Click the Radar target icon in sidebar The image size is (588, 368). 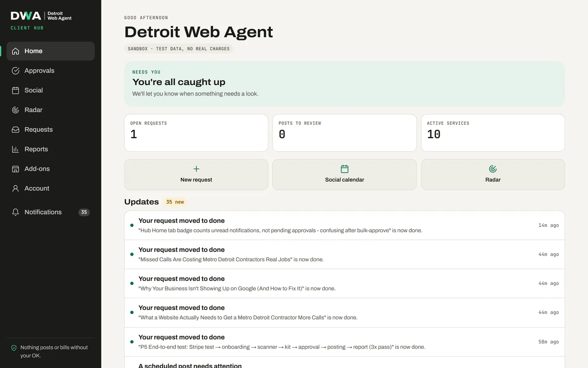coord(16,110)
